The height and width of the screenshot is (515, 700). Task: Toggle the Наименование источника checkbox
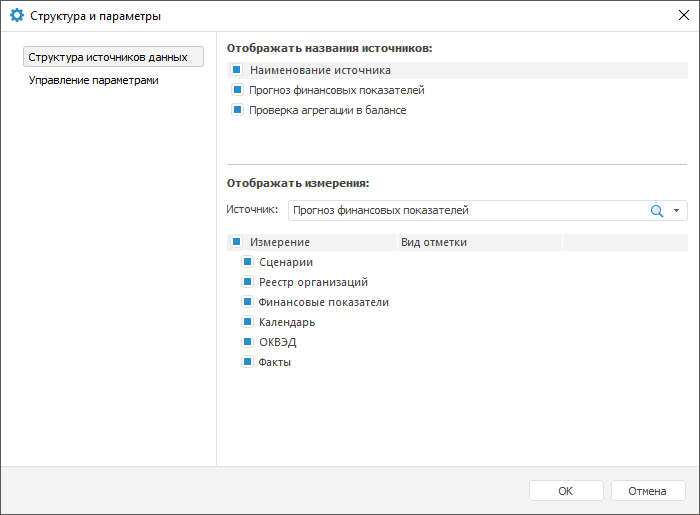[x=237, y=70]
